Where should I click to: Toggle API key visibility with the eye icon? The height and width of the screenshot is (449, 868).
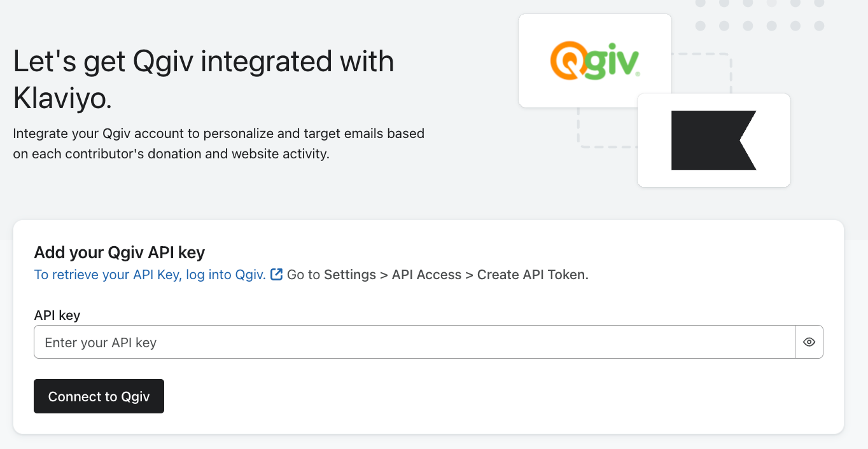click(x=809, y=342)
